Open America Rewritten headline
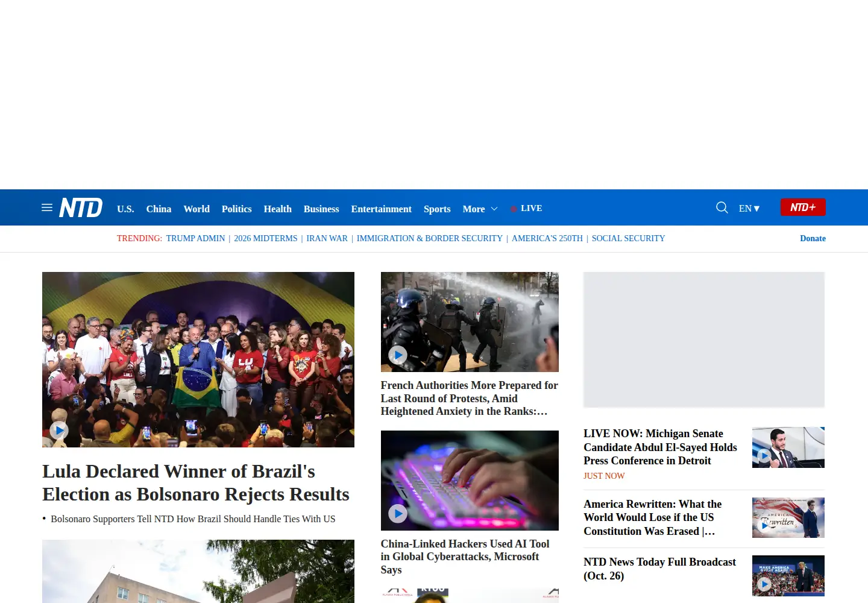This screenshot has height=603, width=868. [653, 517]
